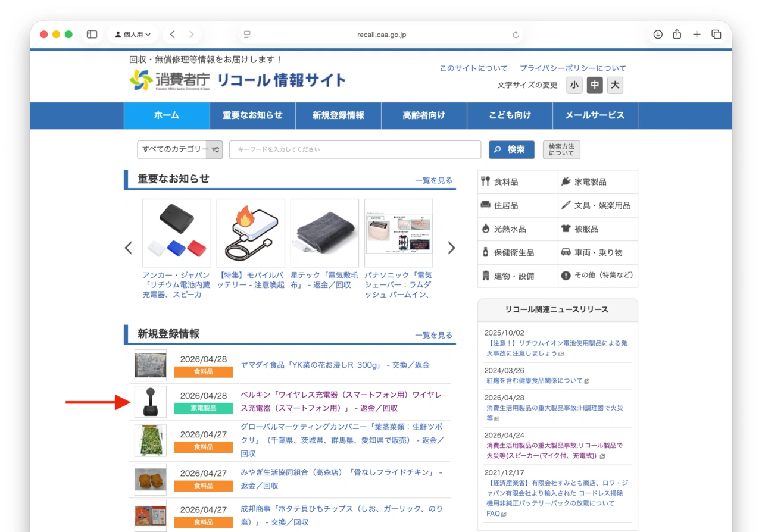Open the 星テック electric blanket thumbnail

tap(324, 233)
